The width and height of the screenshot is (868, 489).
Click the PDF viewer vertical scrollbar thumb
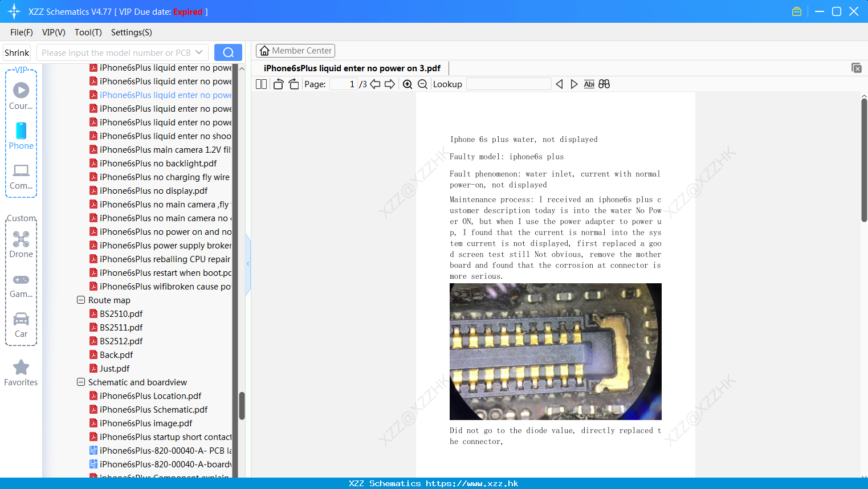[864, 160]
